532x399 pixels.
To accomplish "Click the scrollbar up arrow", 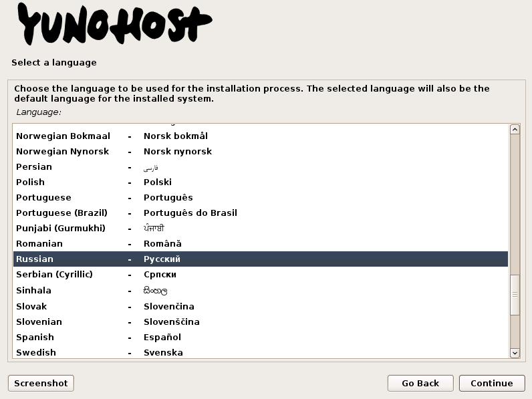I will tap(515, 129).
